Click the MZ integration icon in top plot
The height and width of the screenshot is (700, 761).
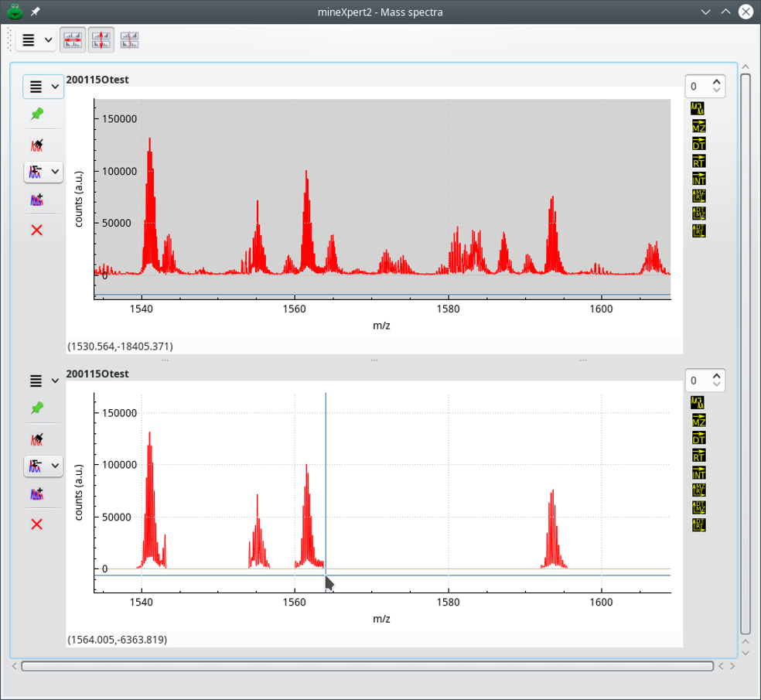(x=698, y=126)
